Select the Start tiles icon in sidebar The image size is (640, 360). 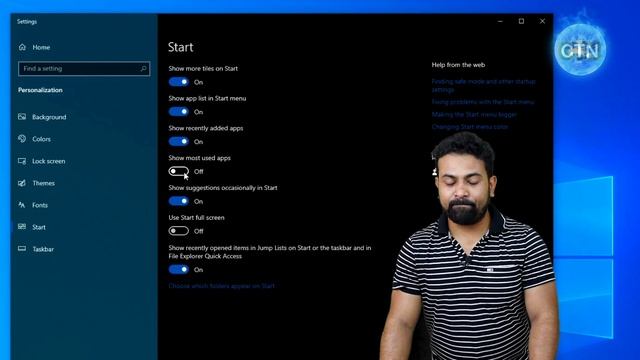(22, 227)
